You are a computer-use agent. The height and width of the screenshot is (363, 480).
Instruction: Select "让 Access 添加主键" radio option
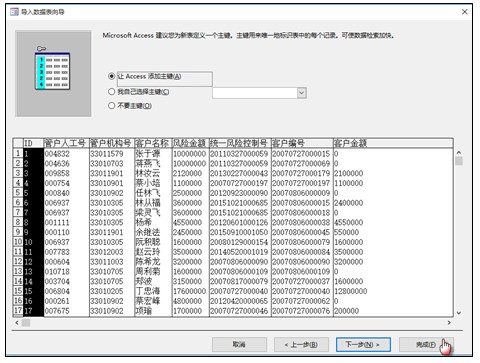pyautogui.click(x=112, y=76)
